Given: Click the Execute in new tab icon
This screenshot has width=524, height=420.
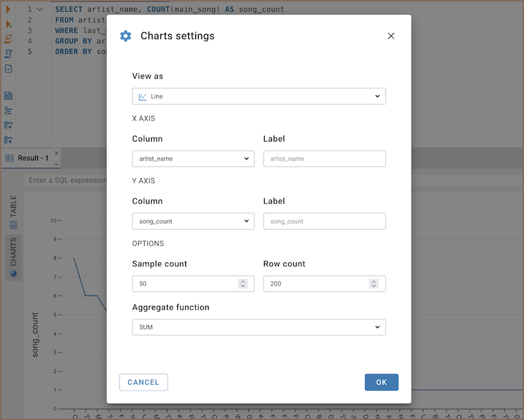Looking at the screenshot, I should pos(8,24).
